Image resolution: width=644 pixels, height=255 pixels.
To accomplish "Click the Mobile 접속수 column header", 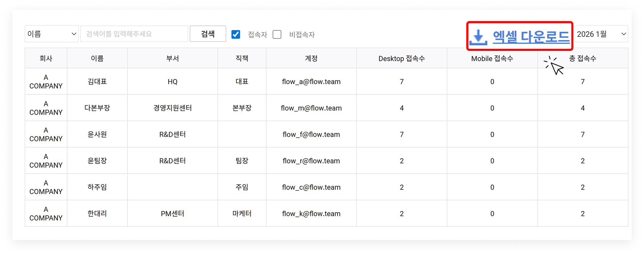I will (492, 59).
